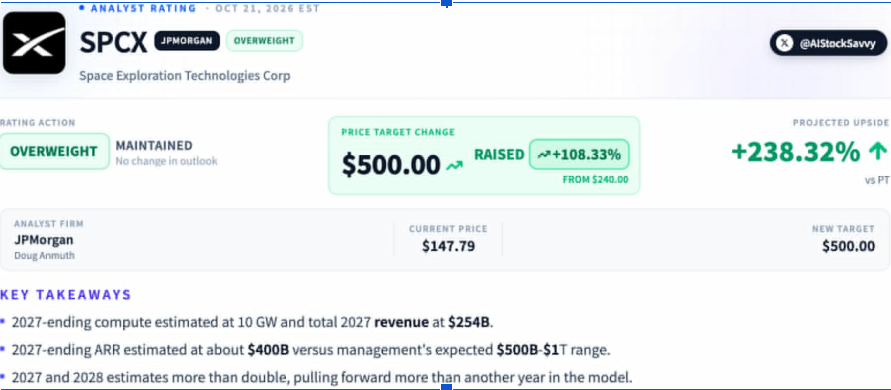This screenshot has height=390, width=891.
Task: Click the OVERWEIGHT rating action box
Action: pyautogui.click(x=54, y=151)
